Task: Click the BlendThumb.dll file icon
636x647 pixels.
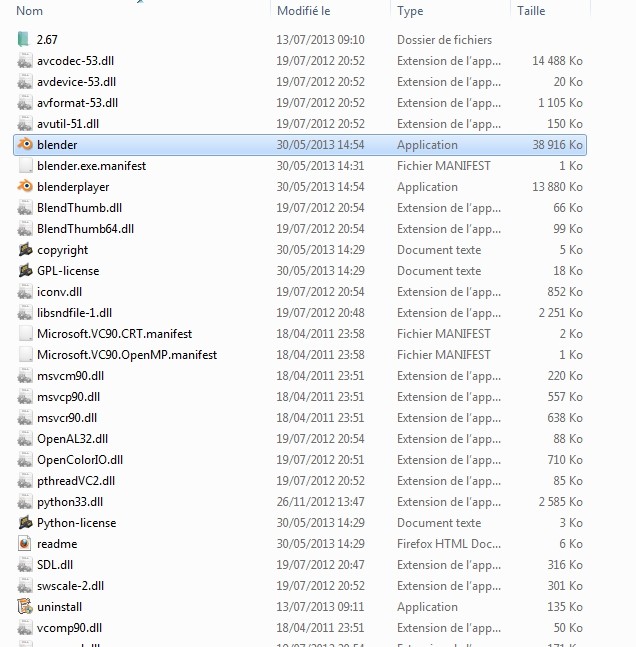Action: point(25,208)
